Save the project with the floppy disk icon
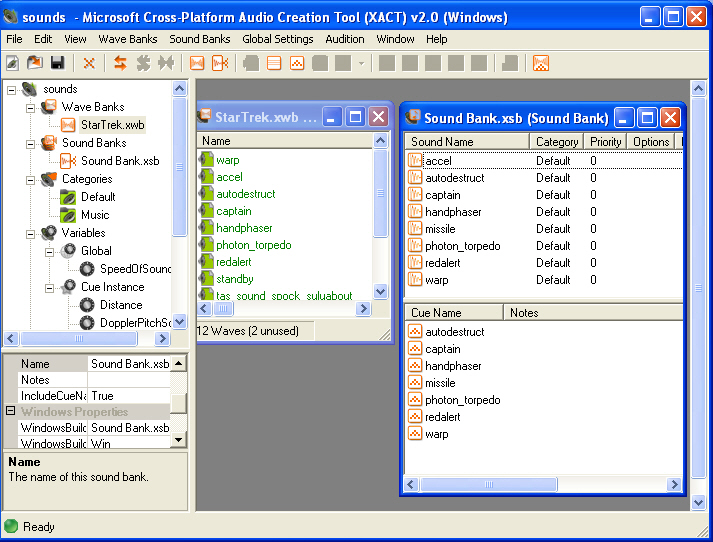The image size is (713, 542). pos(58,63)
